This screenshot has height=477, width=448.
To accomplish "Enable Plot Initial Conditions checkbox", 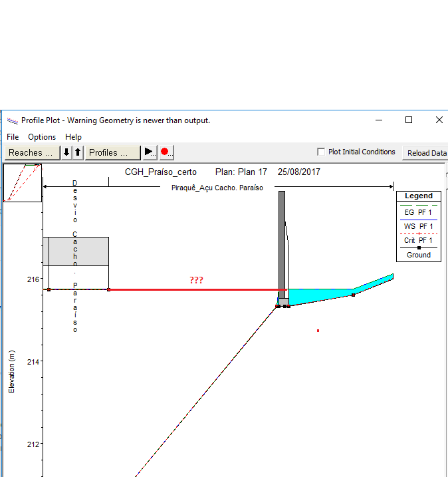I will tap(322, 152).
